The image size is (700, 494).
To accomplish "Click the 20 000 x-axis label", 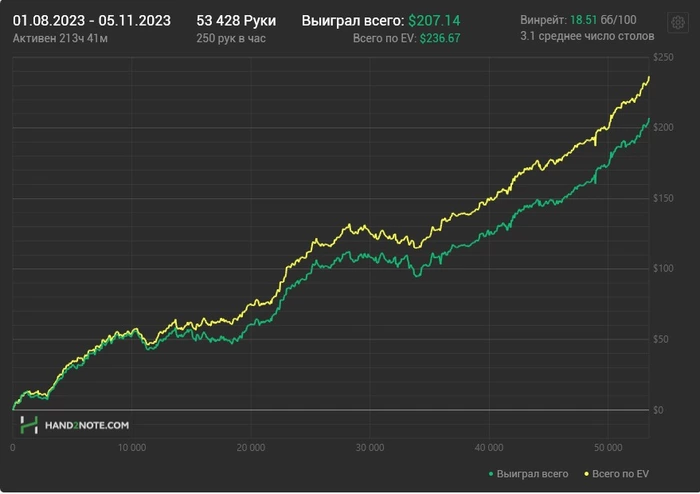I will pos(251,448).
